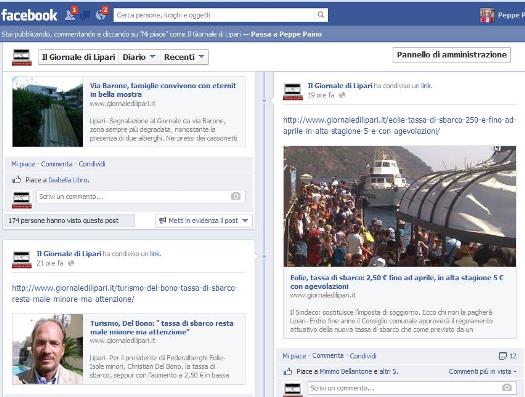The width and height of the screenshot is (525, 397).
Task: Open Metti in evidenza il post dropdown
Action: [204, 221]
